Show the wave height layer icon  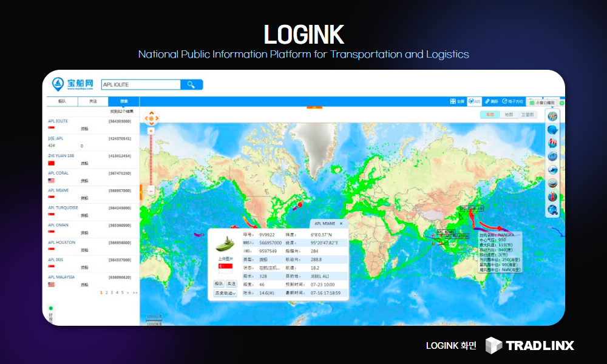pos(552,157)
